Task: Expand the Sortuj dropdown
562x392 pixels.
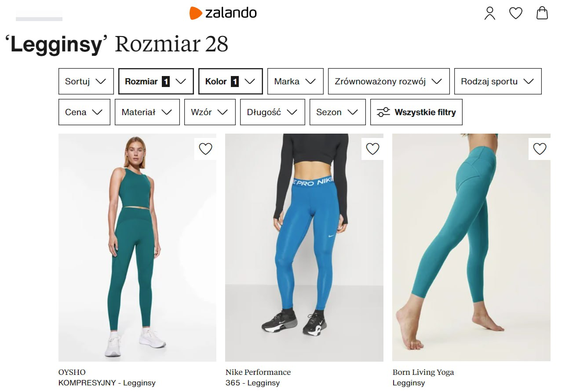Action: click(86, 81)
